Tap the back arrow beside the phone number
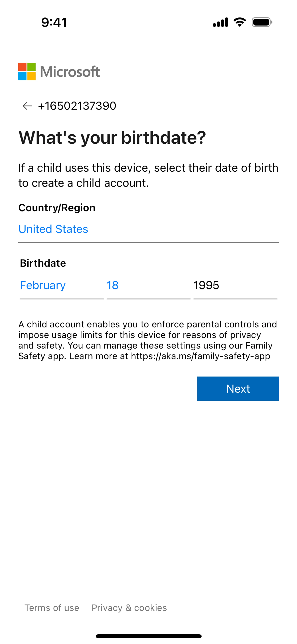 click(27, 106)
